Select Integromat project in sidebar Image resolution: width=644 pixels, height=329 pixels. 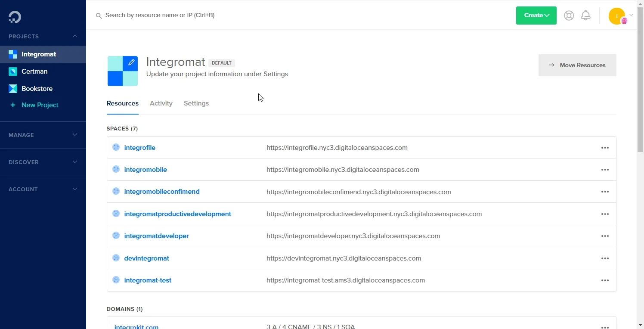43,54
